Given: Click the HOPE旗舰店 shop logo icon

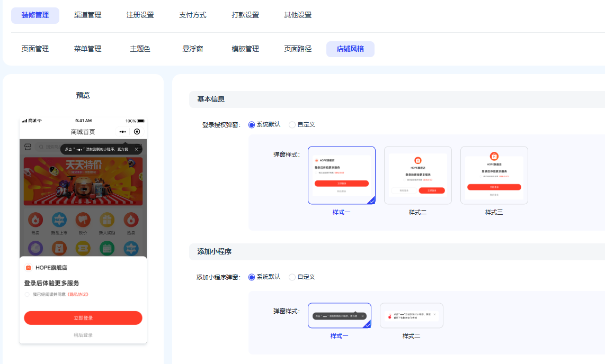Looking at the screenshot, I should click(x=29, y=268).
